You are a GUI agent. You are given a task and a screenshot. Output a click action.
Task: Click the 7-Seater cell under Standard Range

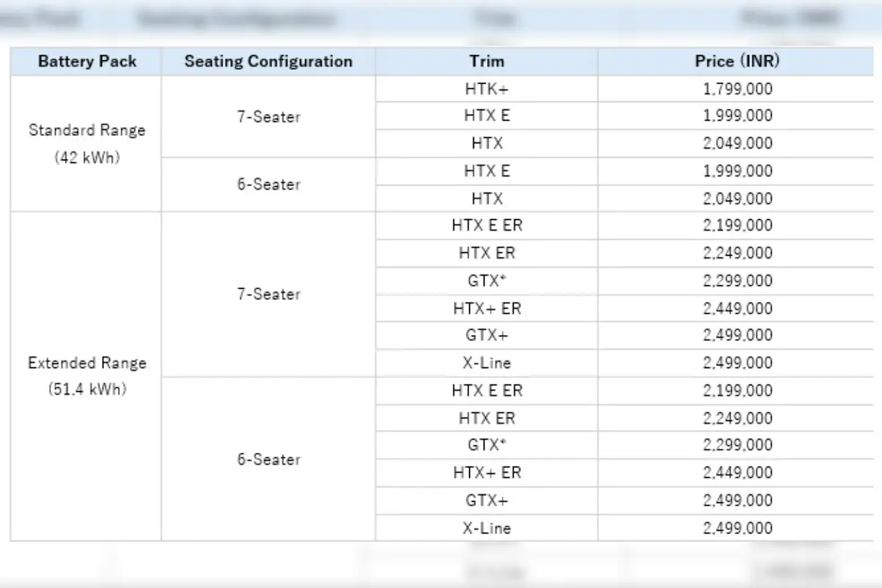coord(268,116)
